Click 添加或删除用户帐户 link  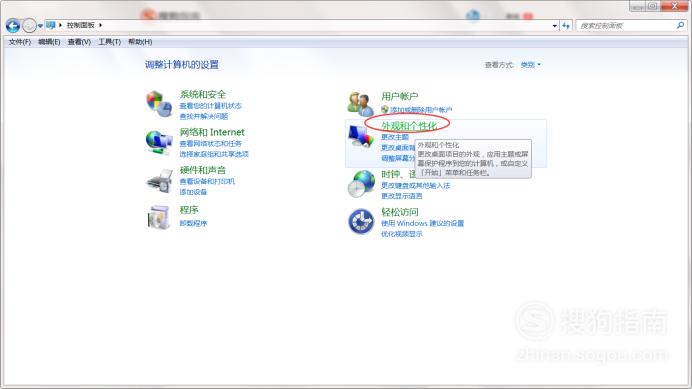click(421, 110)
